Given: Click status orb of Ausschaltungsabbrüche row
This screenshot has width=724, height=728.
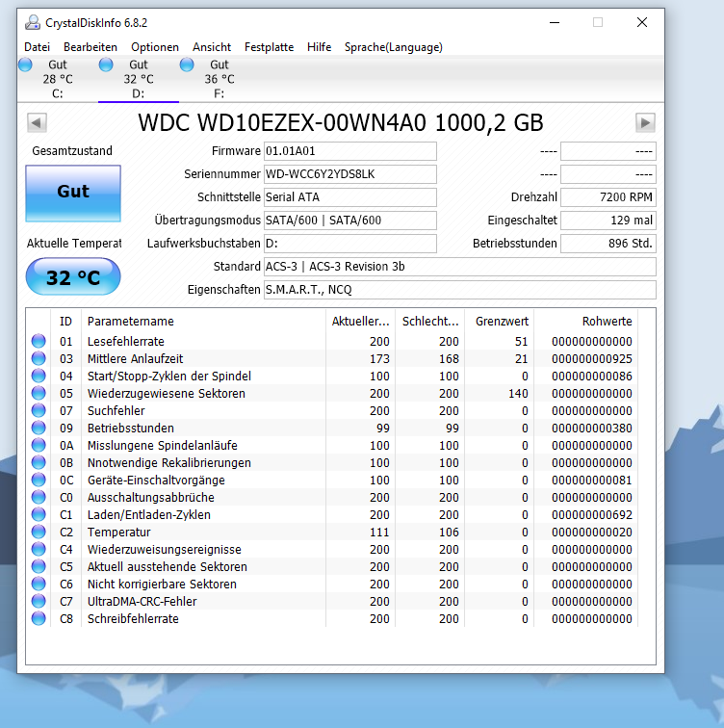Looking at the screenshot, I should click(x=39, y=497).
